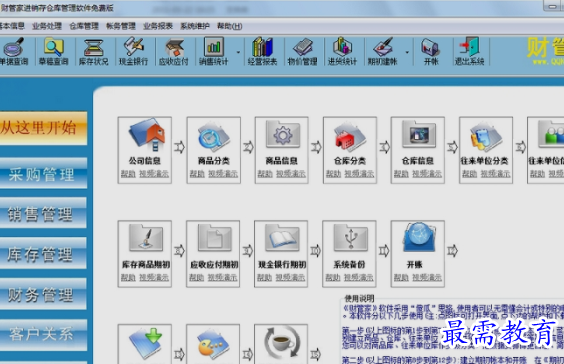Image resolution: width=564 pixels, height=364 pixels.
Task: Open 现金银行期初 book icon
Action: [282, 238]
